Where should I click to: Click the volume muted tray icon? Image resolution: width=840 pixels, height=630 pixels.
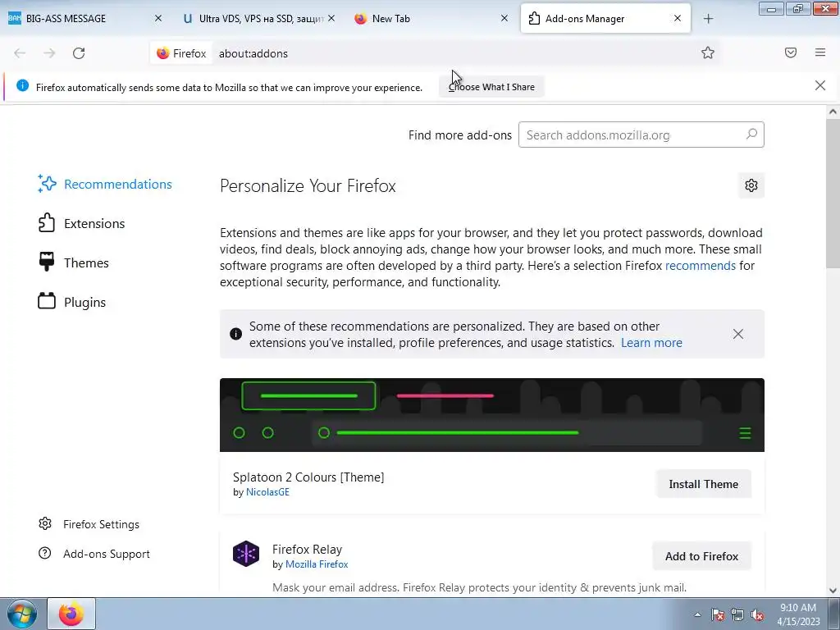(757, 614)
